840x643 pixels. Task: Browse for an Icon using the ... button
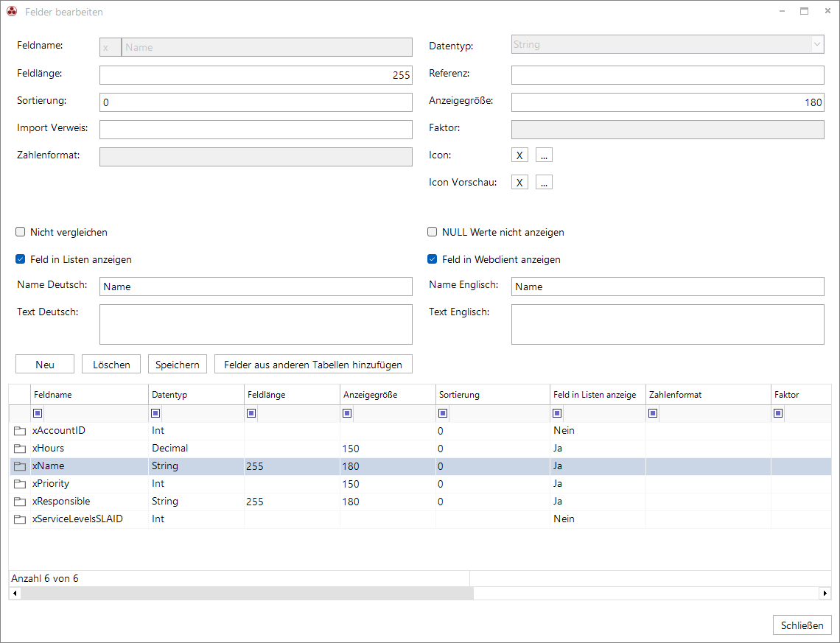[x=544, y=155]
